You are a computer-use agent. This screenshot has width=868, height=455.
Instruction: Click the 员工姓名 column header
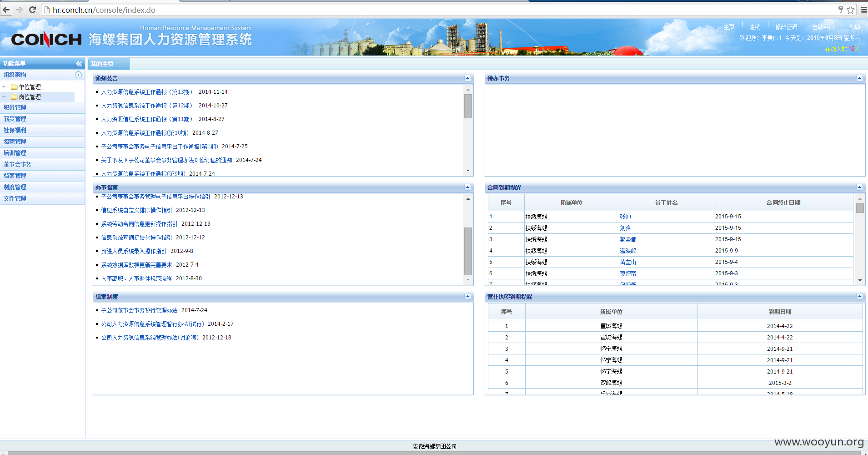click(x=666, y=202)
